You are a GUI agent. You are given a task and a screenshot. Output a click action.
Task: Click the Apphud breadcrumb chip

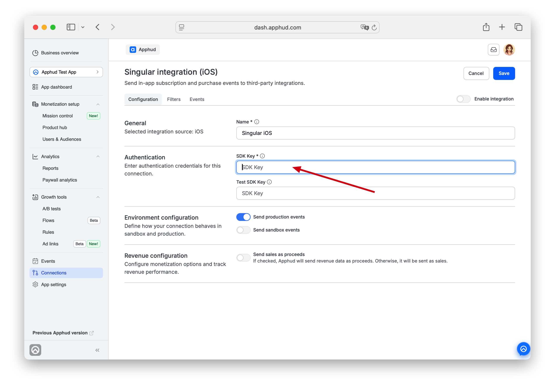click(x=143, y=50)
